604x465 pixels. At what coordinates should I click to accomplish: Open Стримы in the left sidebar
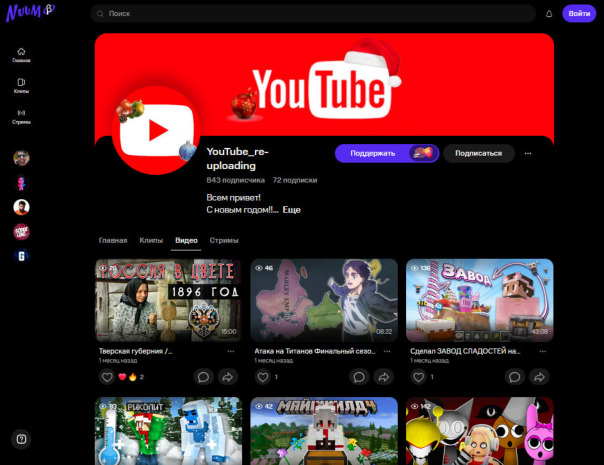tap(21, 116)
